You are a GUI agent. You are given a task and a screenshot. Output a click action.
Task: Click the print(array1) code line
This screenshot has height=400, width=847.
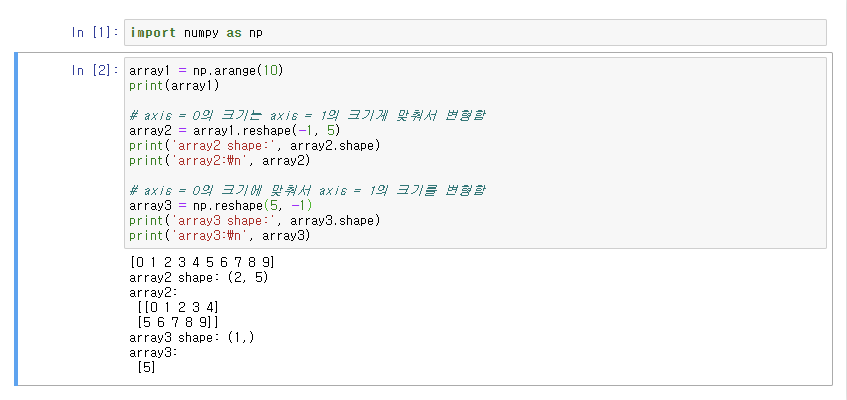tap(174, 85)
